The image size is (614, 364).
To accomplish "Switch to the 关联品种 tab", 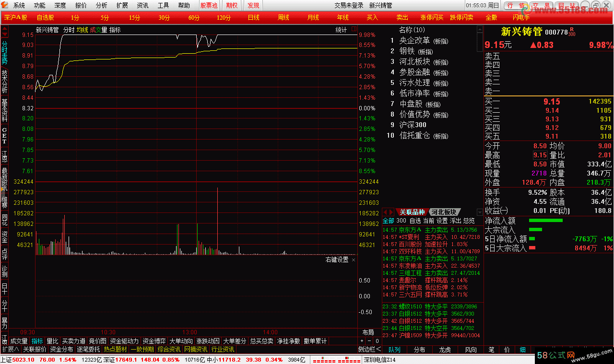I will [x=412, y=212].
